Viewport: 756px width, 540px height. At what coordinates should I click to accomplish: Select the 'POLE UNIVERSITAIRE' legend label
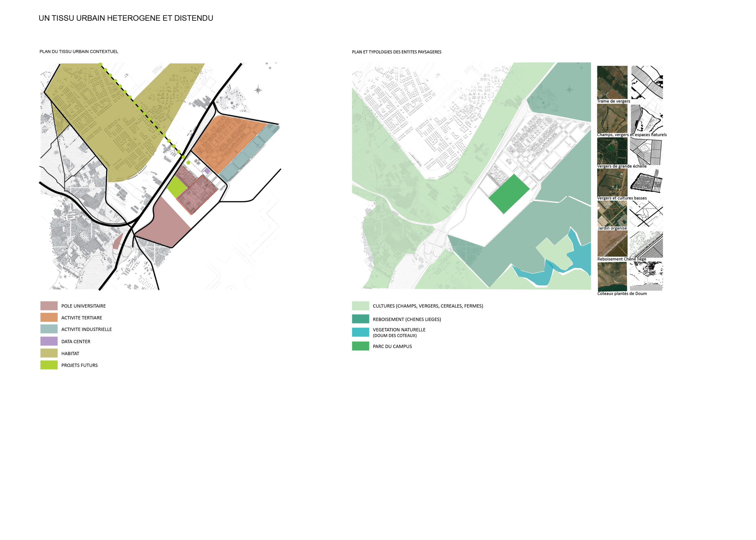point(84,306)
